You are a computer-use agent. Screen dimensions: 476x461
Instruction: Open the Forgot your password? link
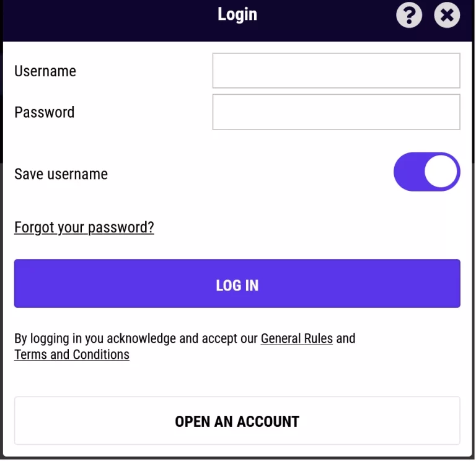tap(84, 227)
